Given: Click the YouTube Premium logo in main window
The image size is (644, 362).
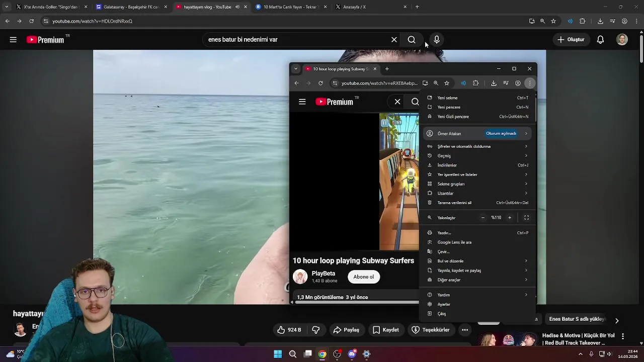Looking at the screenshot, I should 45,40.
